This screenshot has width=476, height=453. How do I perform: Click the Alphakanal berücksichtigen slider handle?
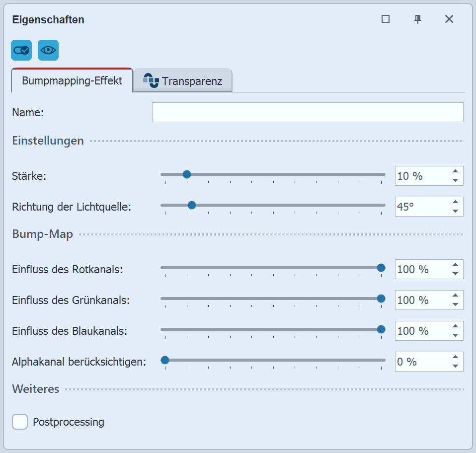165,360
